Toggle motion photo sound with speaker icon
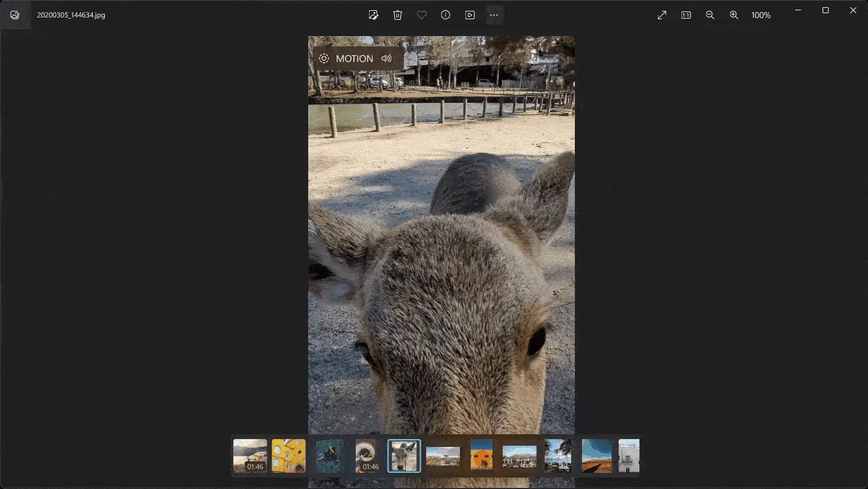The image size is (868, 489). point(386,58)
